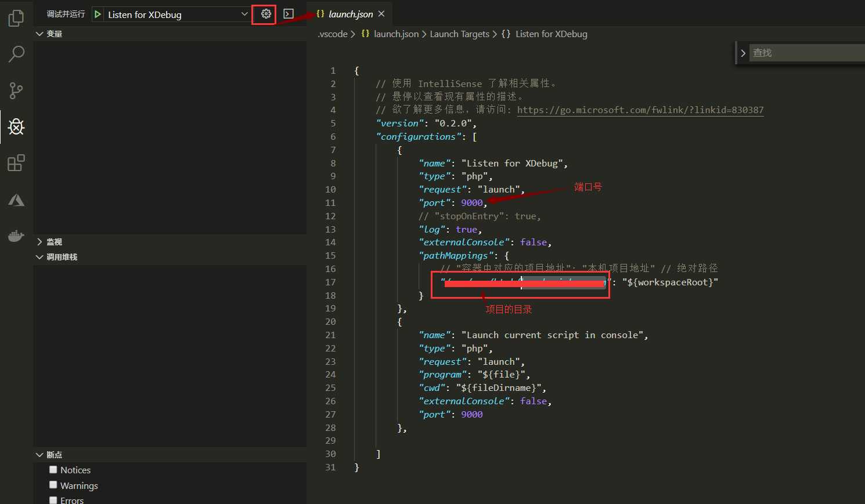This screenshot has width=865, height=504.
Task: Open the Azure view icon
Action: 16,200
